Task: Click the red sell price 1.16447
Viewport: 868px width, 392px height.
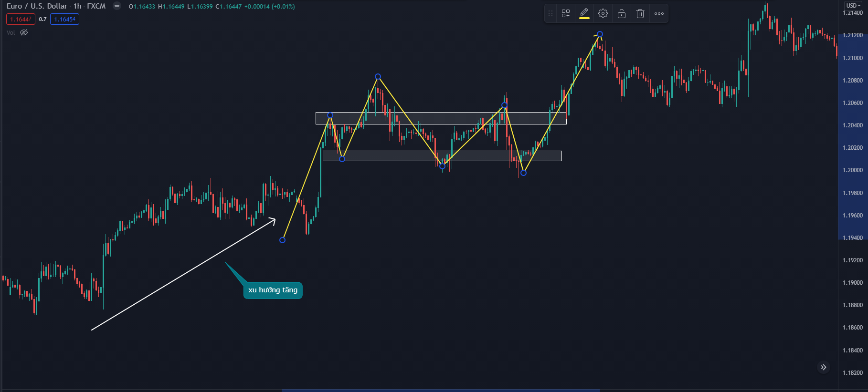Action: pos(21,20)
